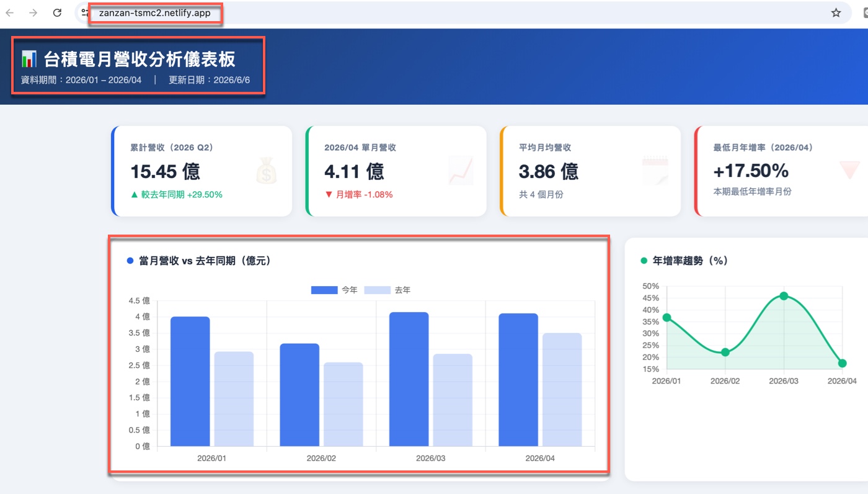Click the 平均月均營收 card label
Screen dimensions: 868x494
[x=545, y=148]
